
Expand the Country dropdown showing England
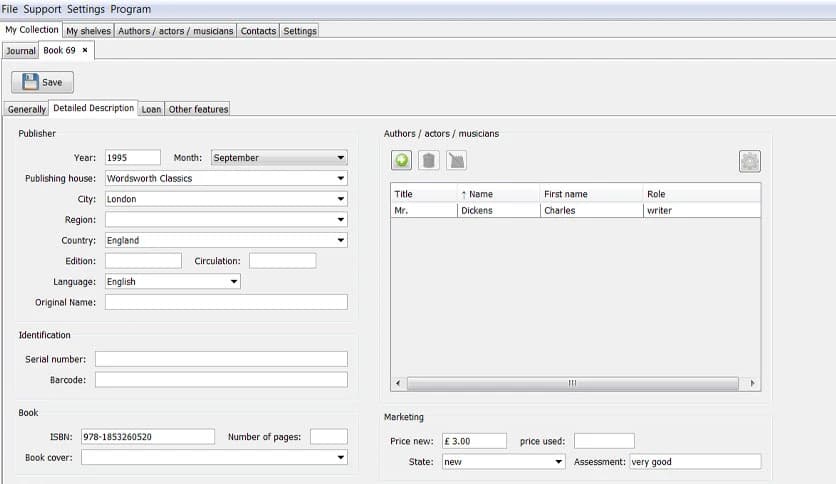341,240
